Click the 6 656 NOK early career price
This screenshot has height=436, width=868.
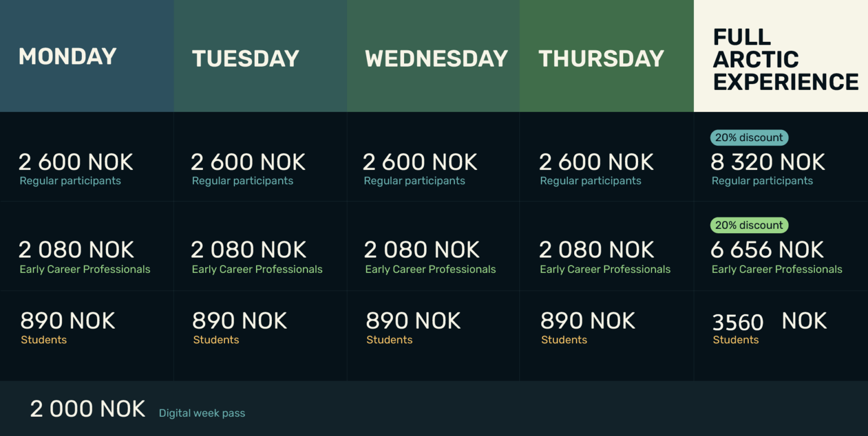point(767,250)
